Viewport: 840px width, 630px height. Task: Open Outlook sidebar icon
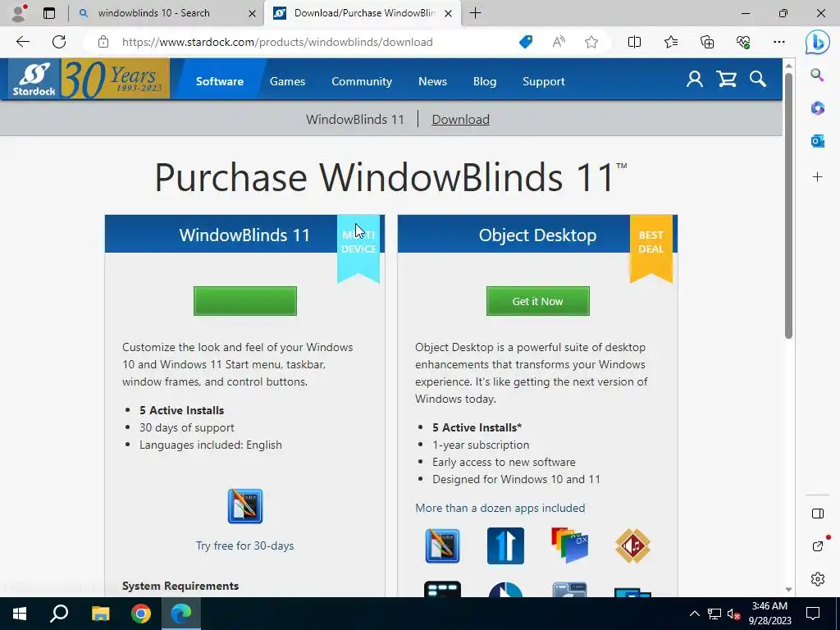pyautogui.click(x=817, y=141)
